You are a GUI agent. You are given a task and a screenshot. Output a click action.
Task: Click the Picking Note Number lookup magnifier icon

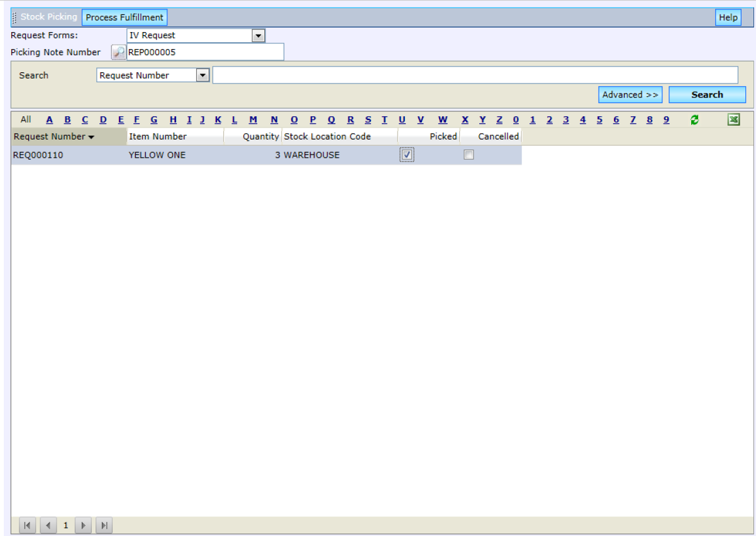pyautogui.click(x=118, y=53)
